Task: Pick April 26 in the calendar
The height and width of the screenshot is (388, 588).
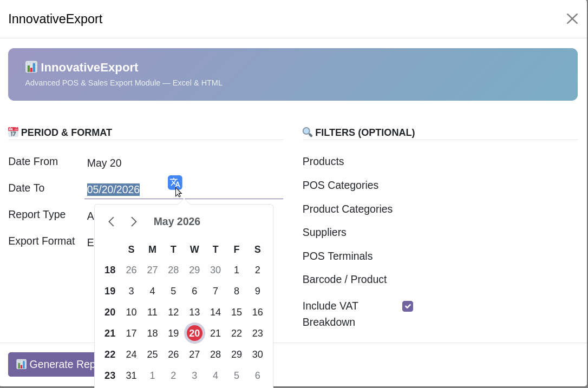Action: pos(131,270)
